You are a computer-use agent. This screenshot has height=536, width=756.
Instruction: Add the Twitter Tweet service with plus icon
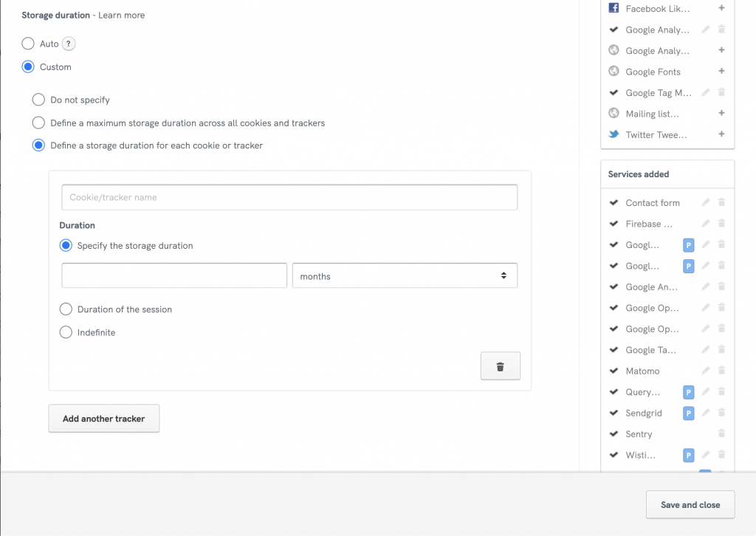pos(721,134)
